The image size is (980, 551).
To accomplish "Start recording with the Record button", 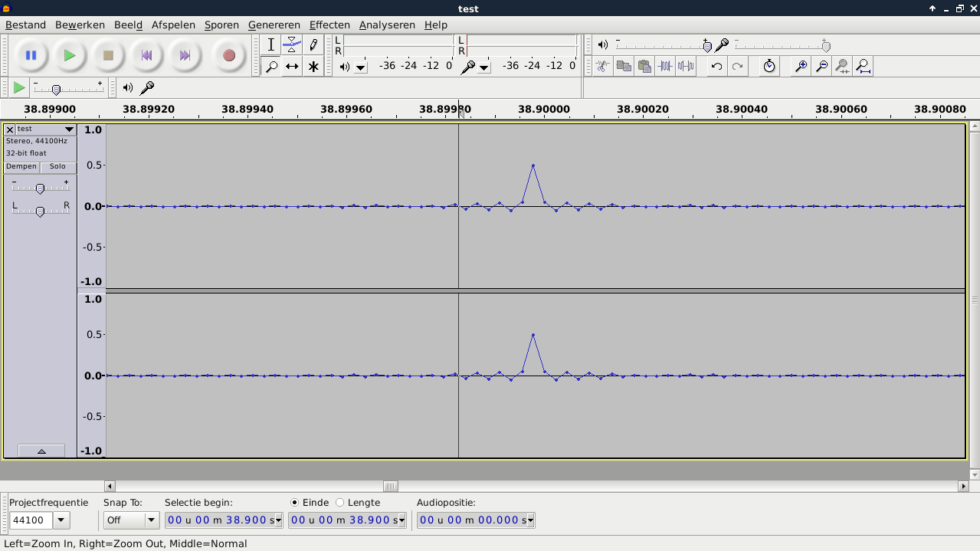I will [228, 55].
